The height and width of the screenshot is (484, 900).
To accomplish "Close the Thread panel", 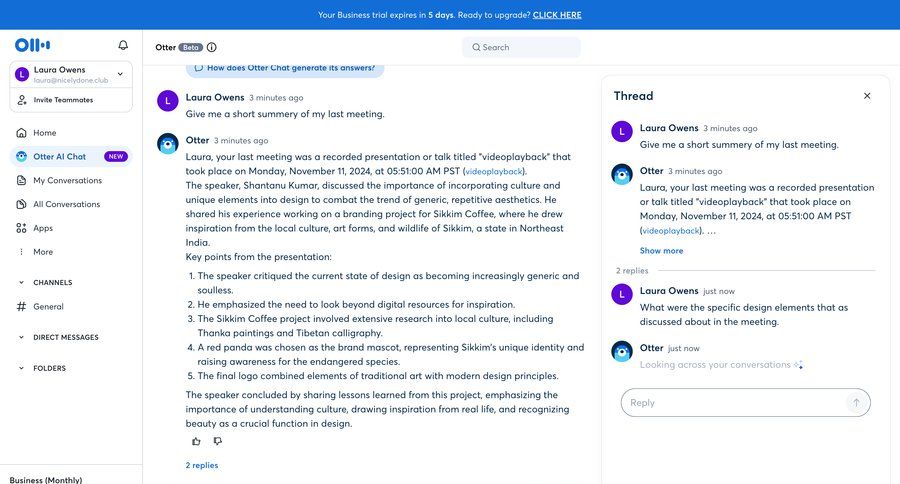I will [x=867, y=96].
